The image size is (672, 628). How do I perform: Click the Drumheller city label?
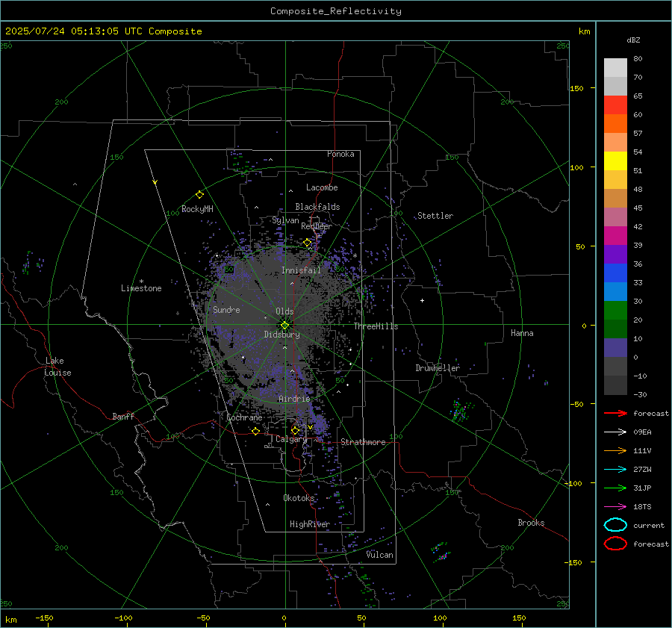click(x=438, y=368)
